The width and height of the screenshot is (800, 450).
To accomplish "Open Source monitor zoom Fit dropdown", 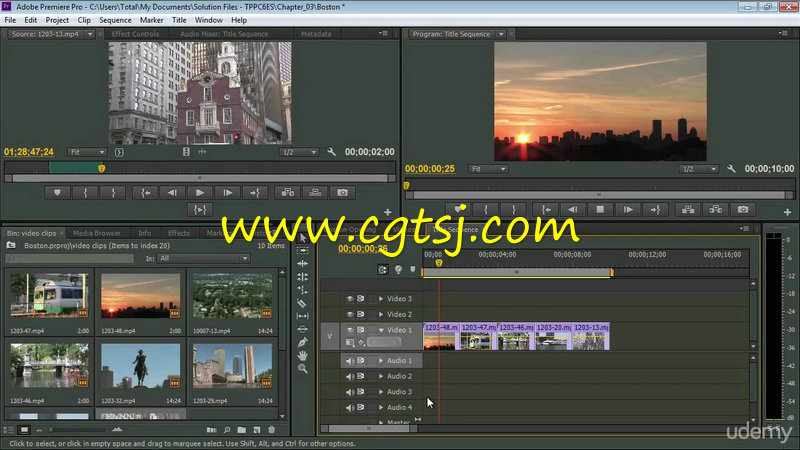I will tap(87, 152).
